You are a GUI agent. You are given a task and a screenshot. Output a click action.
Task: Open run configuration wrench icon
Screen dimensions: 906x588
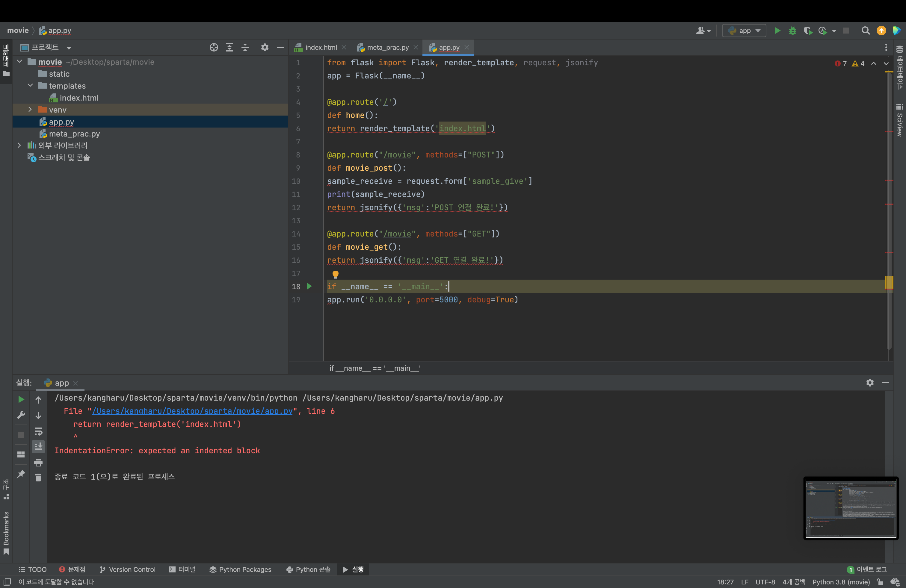(x=21, y=415)
